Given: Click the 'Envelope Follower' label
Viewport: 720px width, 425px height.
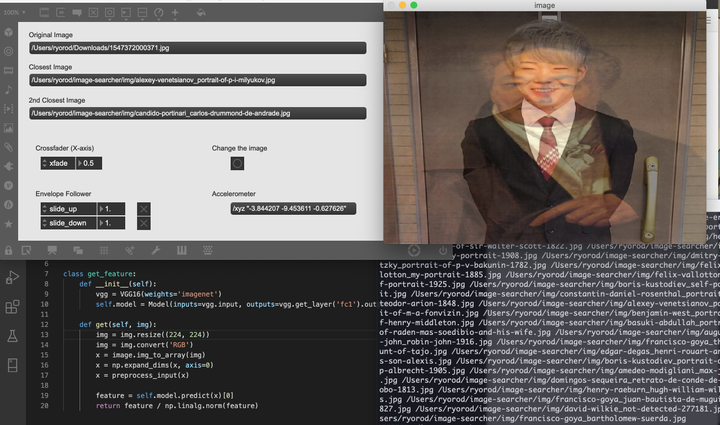Looking at the screenshot, I should pyautogui.click(x=63, y=194).
